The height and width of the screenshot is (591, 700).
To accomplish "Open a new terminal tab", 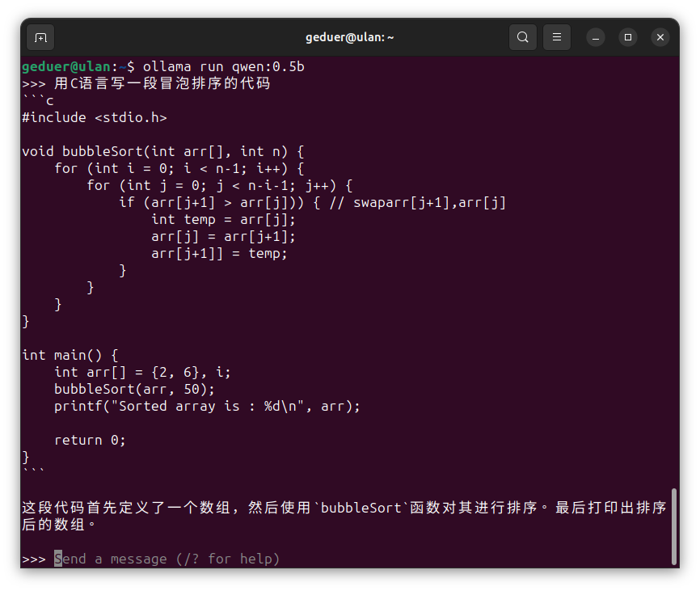I will point(40,37).
